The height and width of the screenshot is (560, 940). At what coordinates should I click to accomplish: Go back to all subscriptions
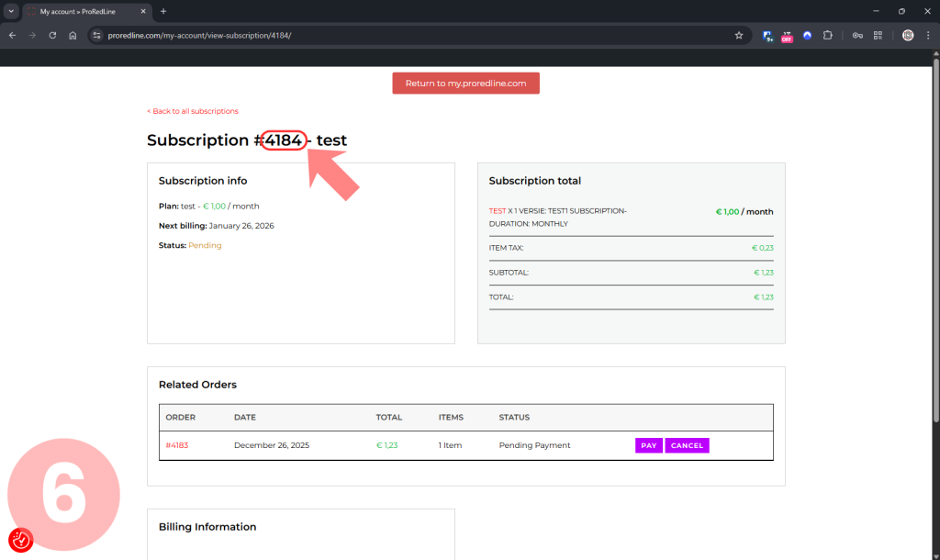click(x=193, y=111)
